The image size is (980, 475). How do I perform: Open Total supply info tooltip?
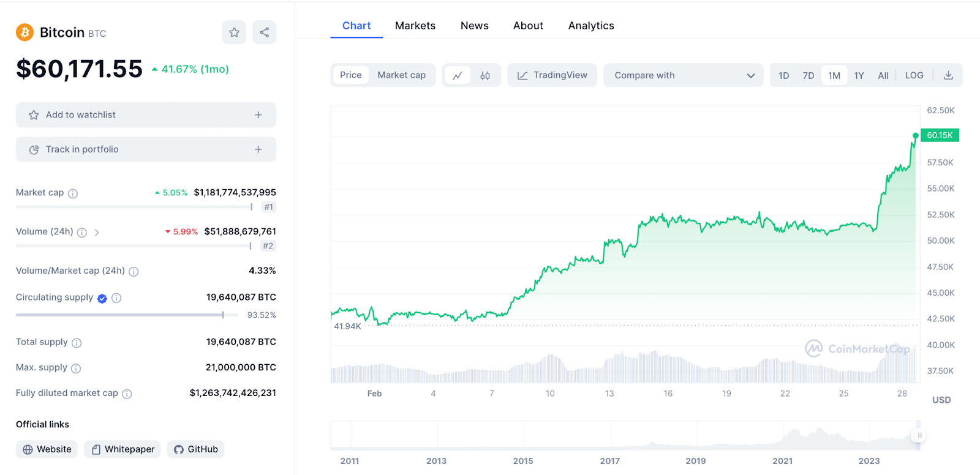pos(77,343)
